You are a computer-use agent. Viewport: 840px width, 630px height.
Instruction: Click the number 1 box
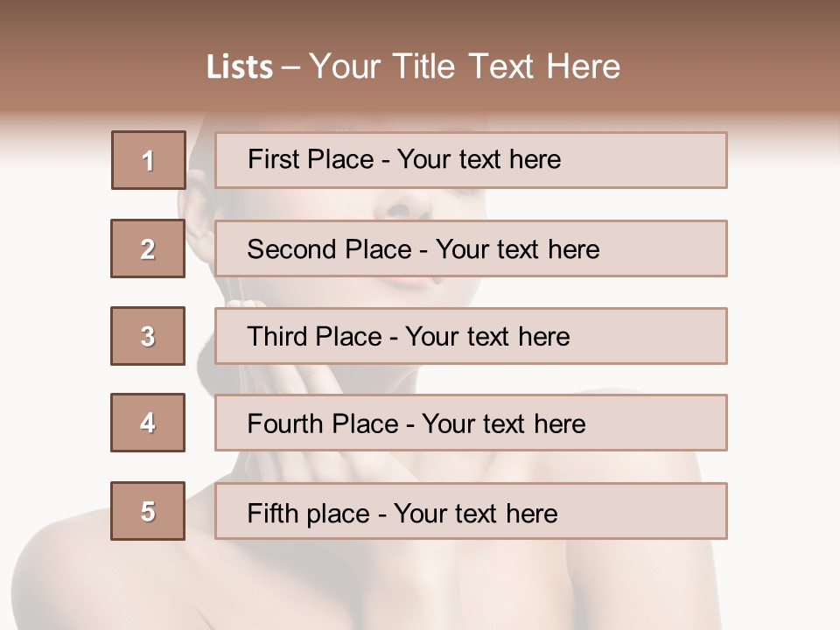(148, 160)
